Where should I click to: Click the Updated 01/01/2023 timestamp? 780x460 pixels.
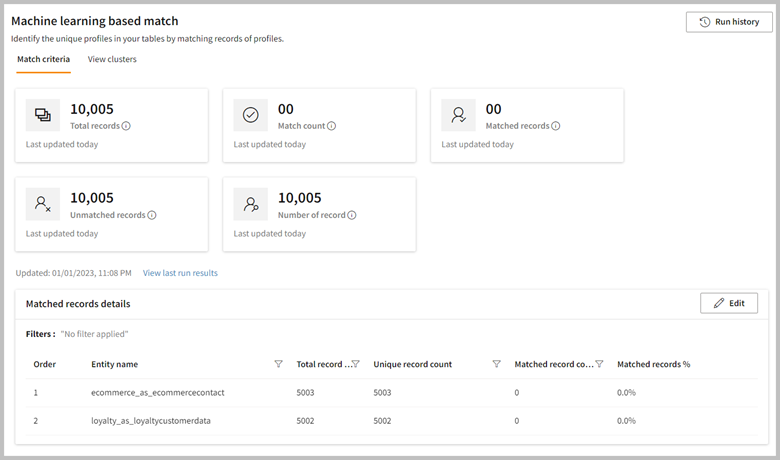74,273
